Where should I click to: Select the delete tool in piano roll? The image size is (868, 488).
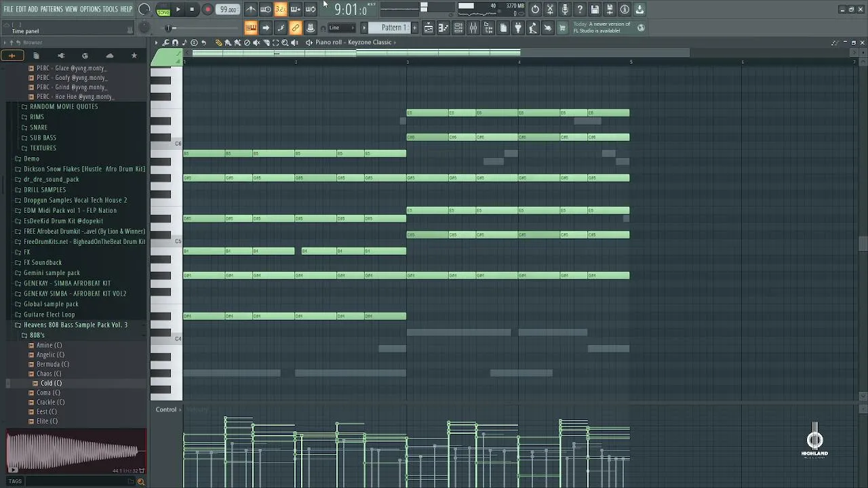(x=247, y=43)
